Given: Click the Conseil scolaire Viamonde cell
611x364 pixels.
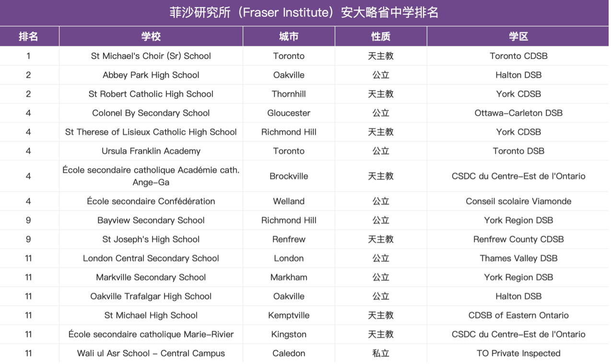Looking at the screenshot, I should [x=518, y=201].
